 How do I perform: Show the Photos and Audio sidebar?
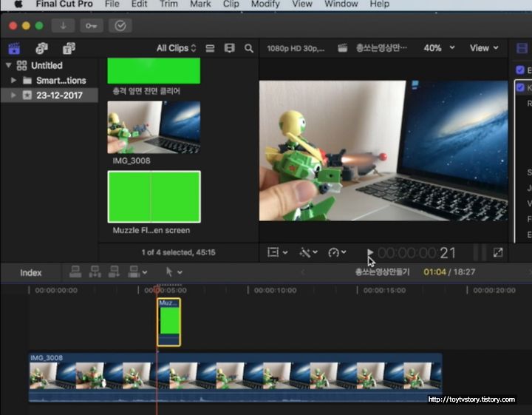click(x=41, y=48)
